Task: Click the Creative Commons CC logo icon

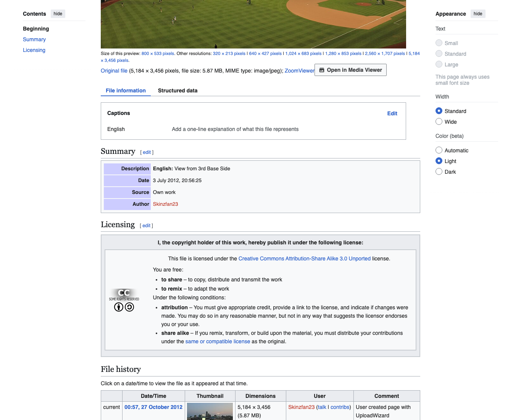Action: 124,295
